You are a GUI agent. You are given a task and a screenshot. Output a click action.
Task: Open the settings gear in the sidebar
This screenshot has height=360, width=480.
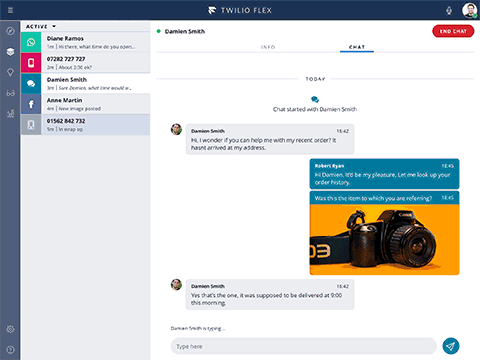[10, 329]
